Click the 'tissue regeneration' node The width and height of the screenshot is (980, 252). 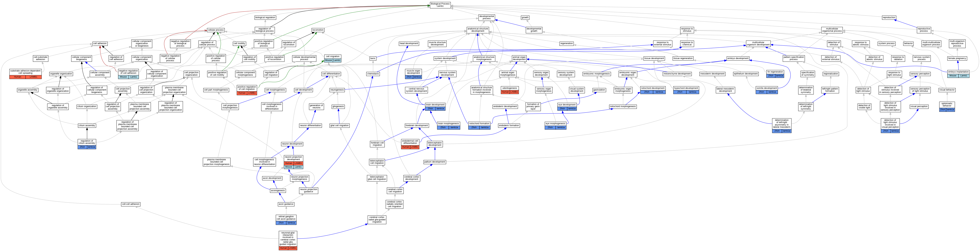tap(683, 58)
